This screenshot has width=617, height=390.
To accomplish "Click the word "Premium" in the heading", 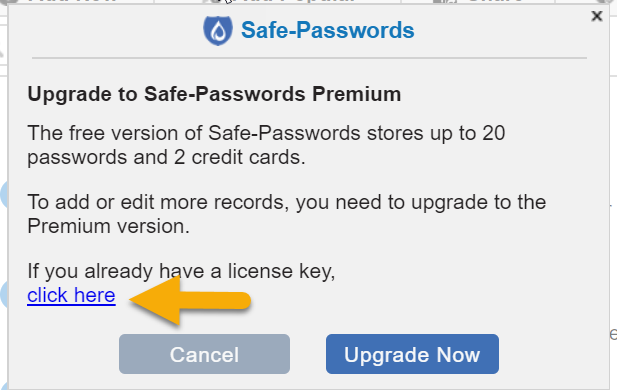I will [x=357, y=94].
